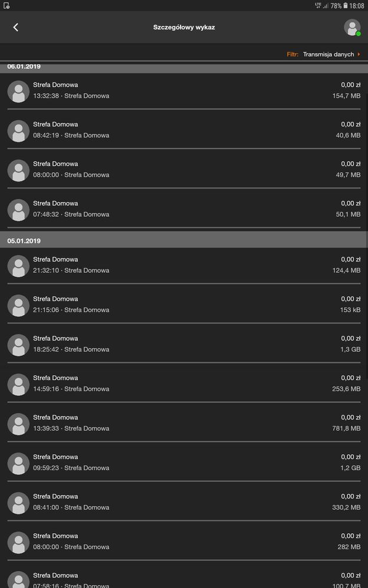Expand the 05.01.2019 date section
Image resolution: width=368 pixels, height=588 pixels.
184,240
